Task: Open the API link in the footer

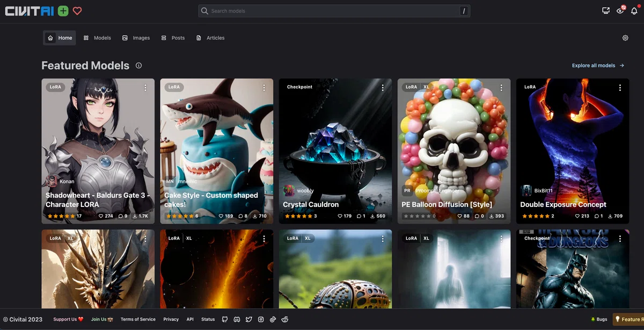Action: 190,319
